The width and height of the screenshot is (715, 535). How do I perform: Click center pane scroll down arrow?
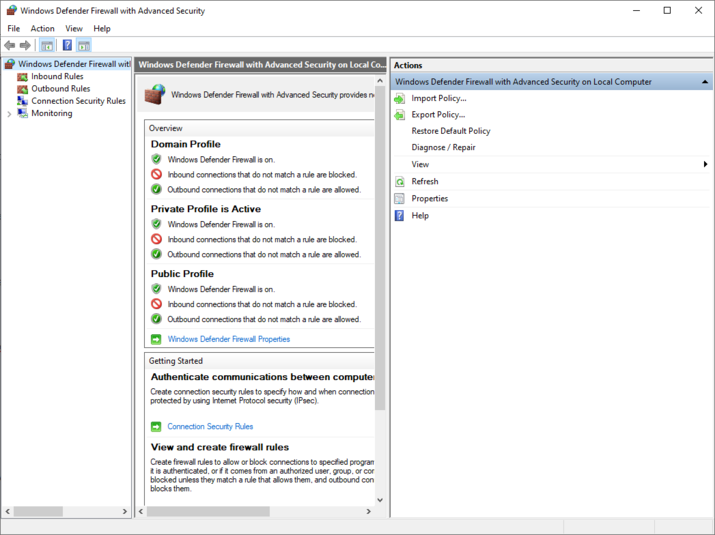[x=380, y=500]
